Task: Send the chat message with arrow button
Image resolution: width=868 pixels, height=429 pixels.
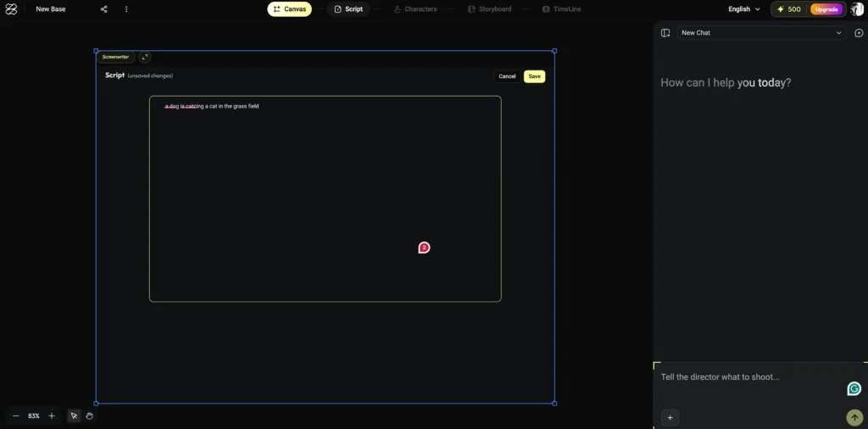Action: pos(854,417)
